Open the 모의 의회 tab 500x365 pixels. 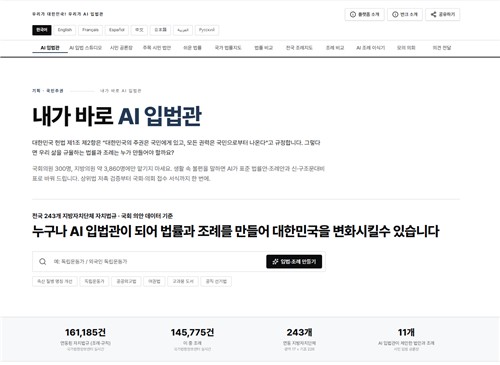[x=406, y=48]
